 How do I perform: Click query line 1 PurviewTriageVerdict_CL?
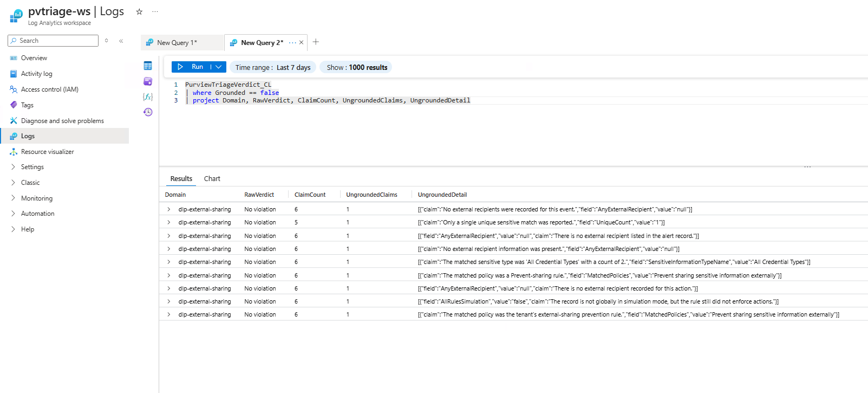228,85
